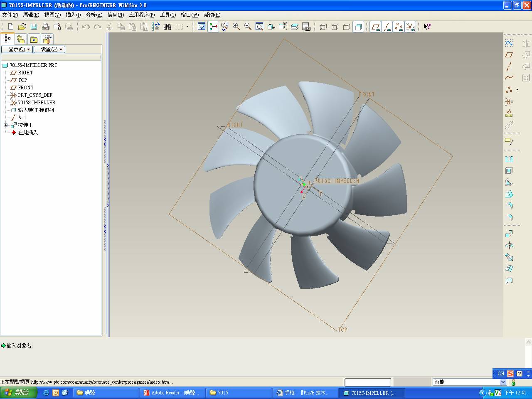Screen dimensions: 532x399
Task: Open the 分析 menu
Action: (94, 15)
